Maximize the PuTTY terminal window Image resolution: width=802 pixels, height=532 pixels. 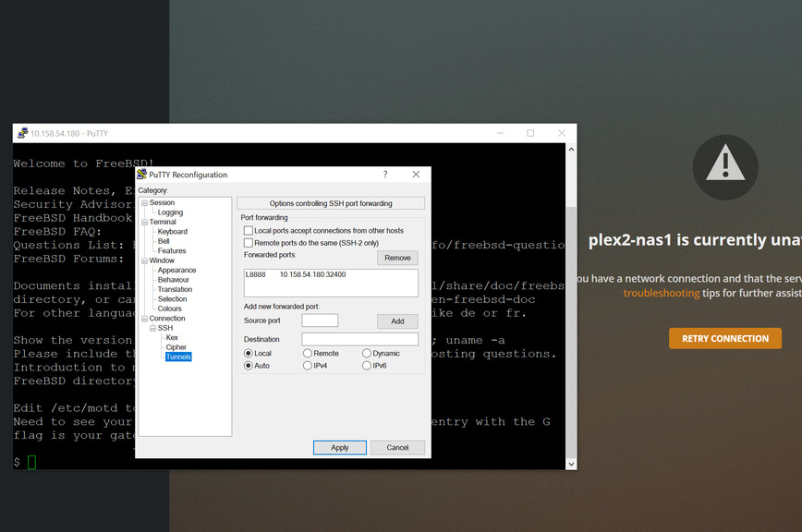530,133
